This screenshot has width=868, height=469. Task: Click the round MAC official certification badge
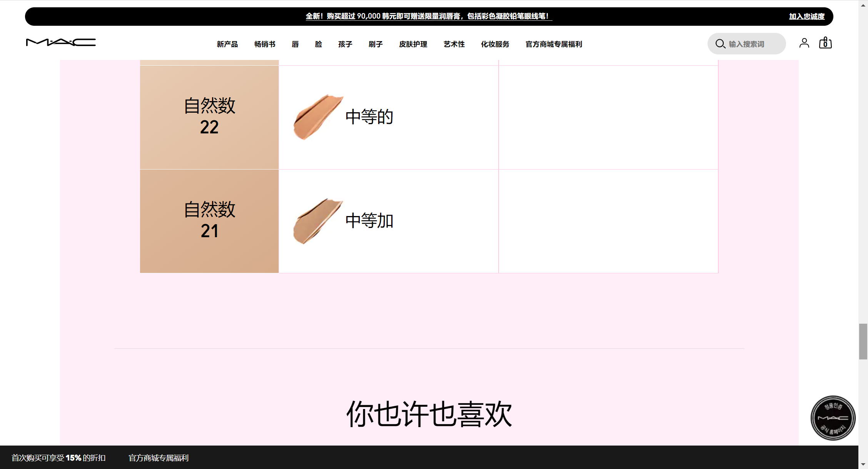(x=833, y=418)
